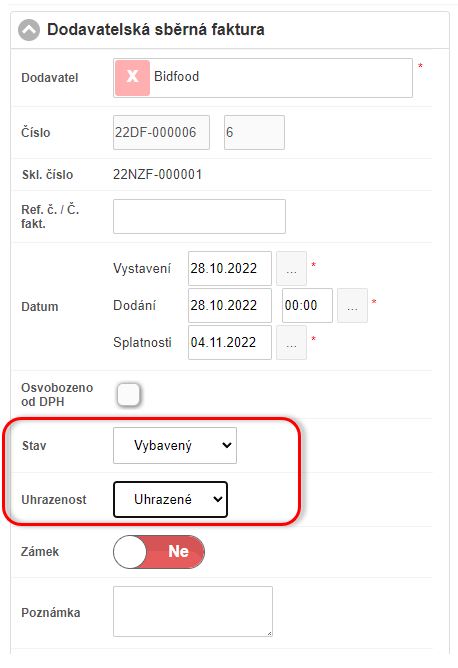Remove Bidfood supplier with X icon

(x=133, y=78)
